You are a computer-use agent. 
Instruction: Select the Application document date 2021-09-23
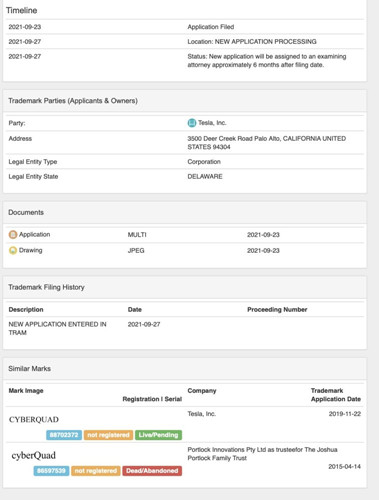pos(263,235)
